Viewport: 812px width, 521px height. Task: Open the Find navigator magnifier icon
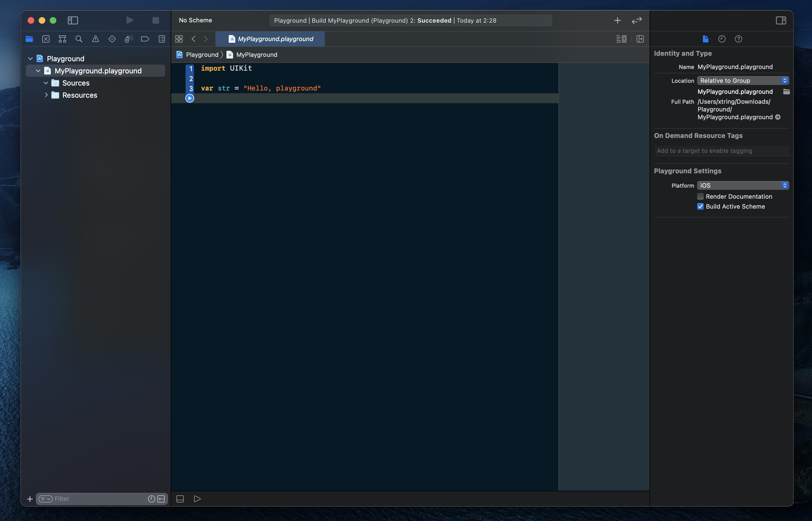tap(79, 39)
